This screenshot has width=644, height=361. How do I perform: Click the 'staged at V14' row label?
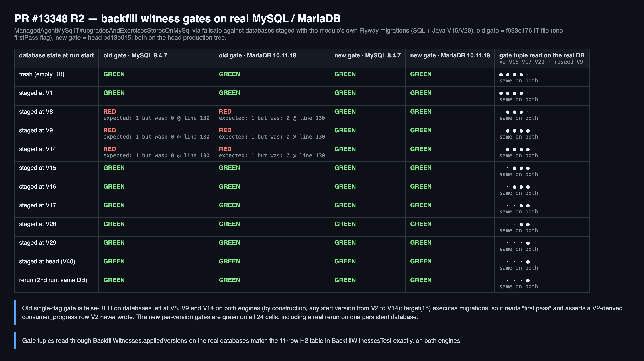click(37, 149)
